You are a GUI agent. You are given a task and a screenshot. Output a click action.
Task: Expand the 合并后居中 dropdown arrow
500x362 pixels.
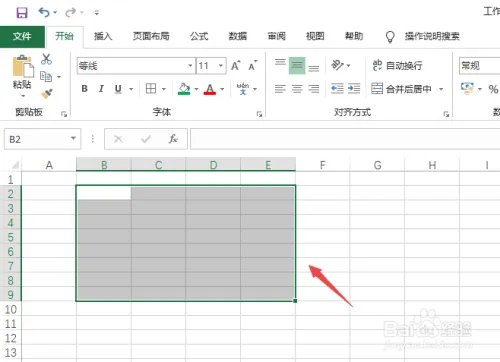(x=441, y=89)
